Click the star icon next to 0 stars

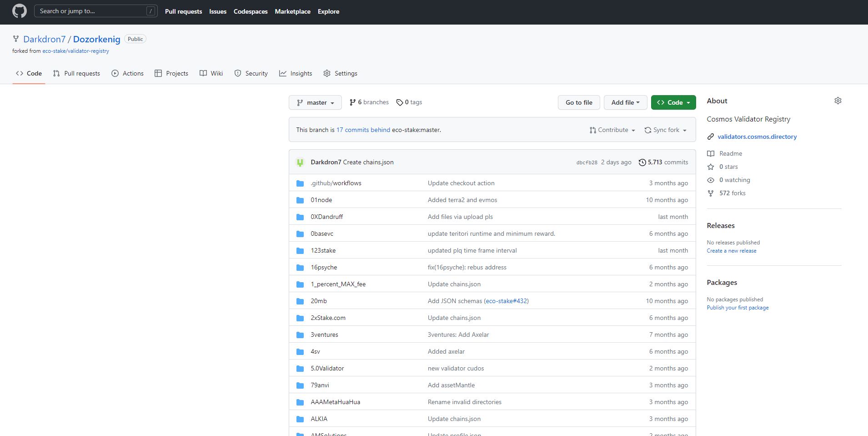coord(711,167)
